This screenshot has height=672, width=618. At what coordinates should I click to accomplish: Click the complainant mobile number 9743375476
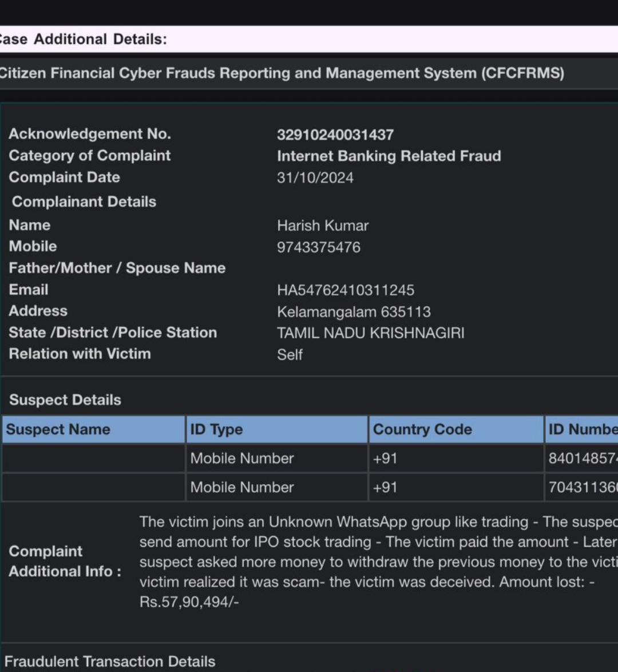click(318, 247)
